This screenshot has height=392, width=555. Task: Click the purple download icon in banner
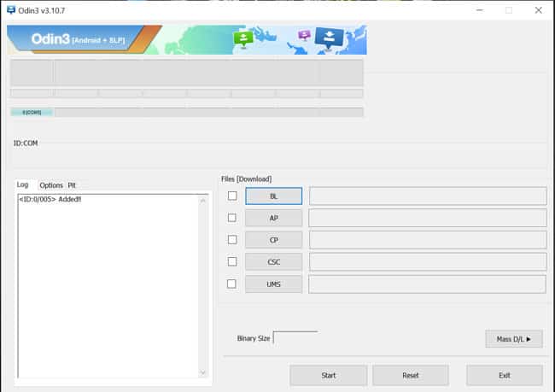click(305, 35)
